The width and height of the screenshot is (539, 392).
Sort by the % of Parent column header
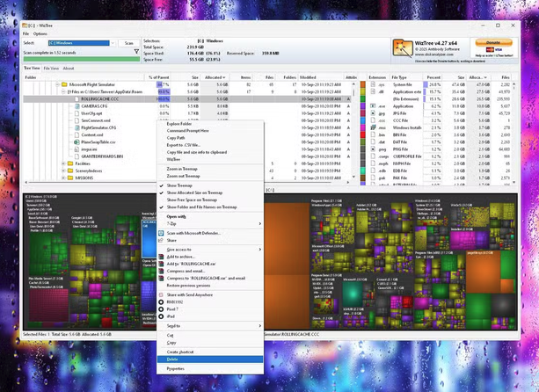pyautogui.click(x=157, y=77)
